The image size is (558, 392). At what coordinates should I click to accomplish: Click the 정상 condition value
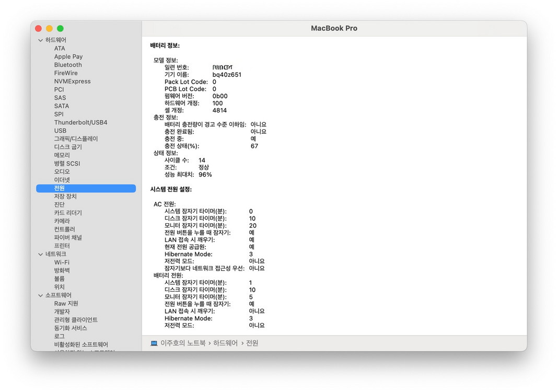204,167
